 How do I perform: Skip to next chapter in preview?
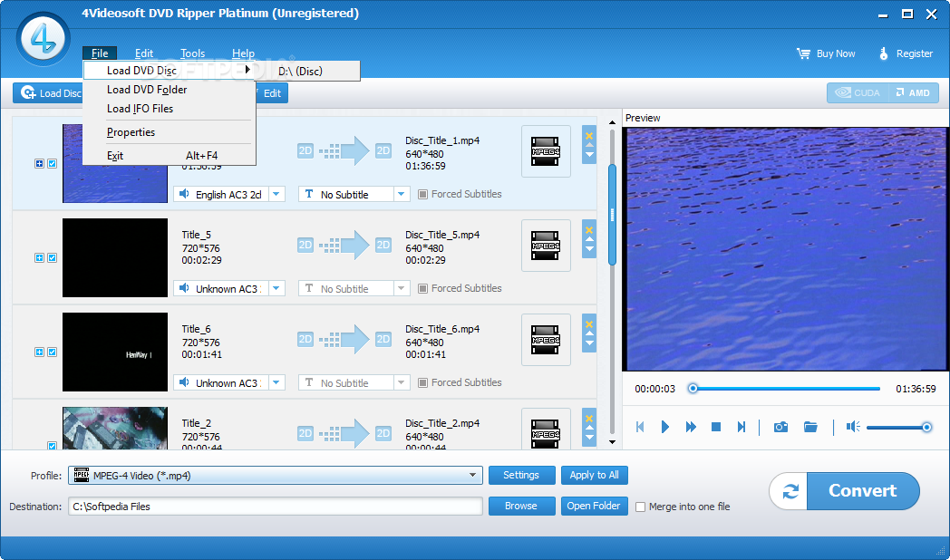click(x=741, y=427)
